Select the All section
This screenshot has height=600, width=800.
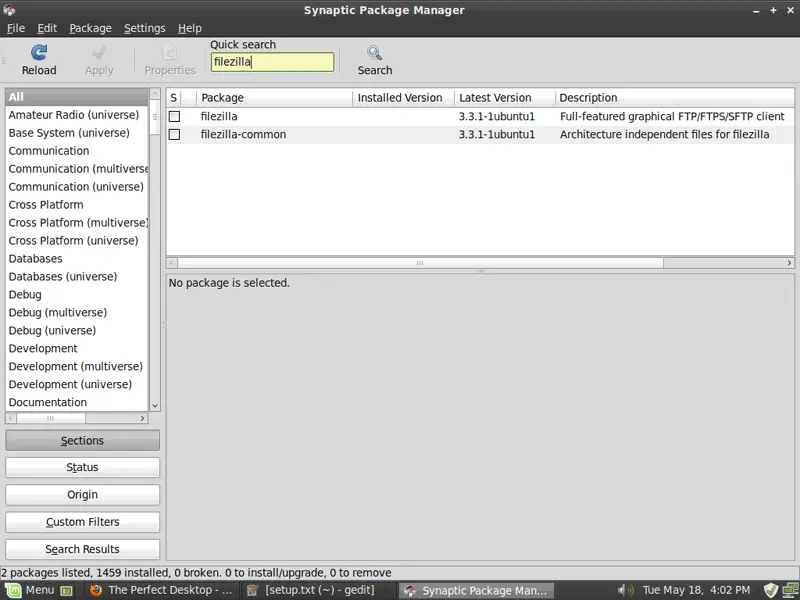(x=77, y=97)
